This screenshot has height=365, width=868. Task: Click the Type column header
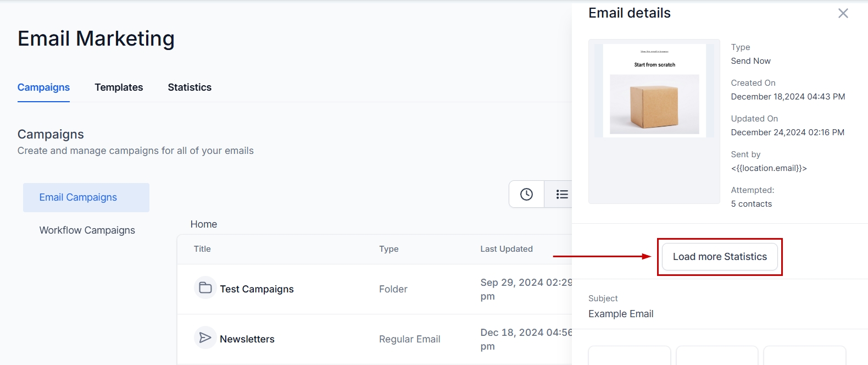(x=388, y=249)
